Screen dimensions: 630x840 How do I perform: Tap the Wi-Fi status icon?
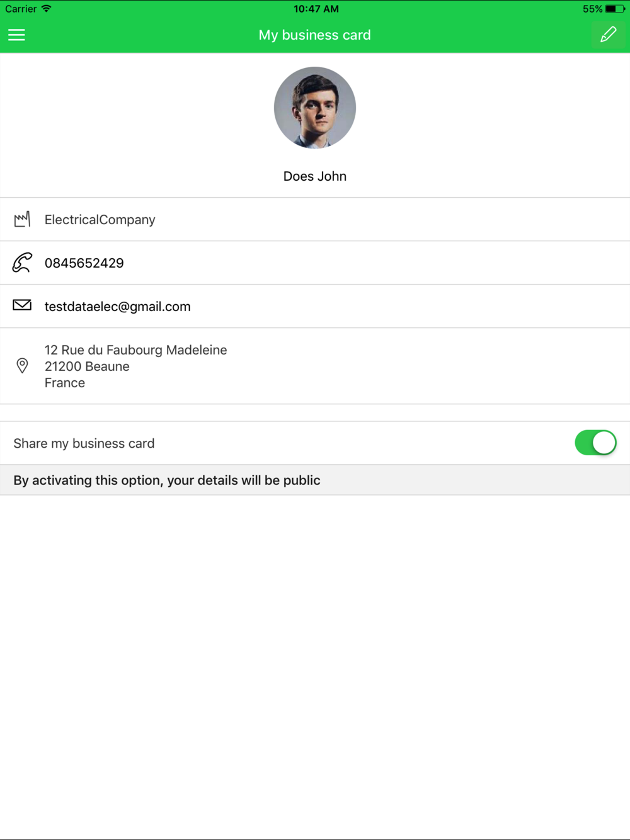click(46, 9)
